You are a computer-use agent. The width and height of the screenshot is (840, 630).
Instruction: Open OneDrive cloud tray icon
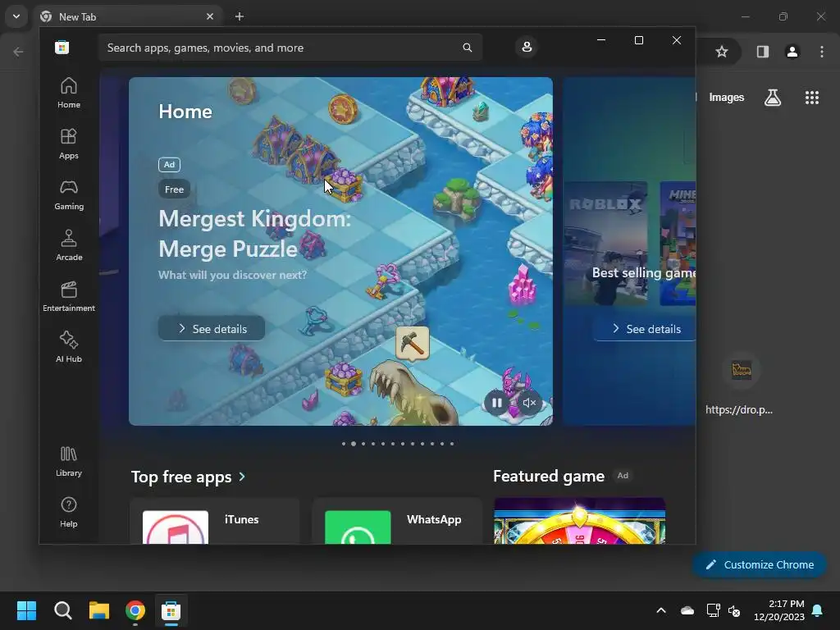point(687,610)
